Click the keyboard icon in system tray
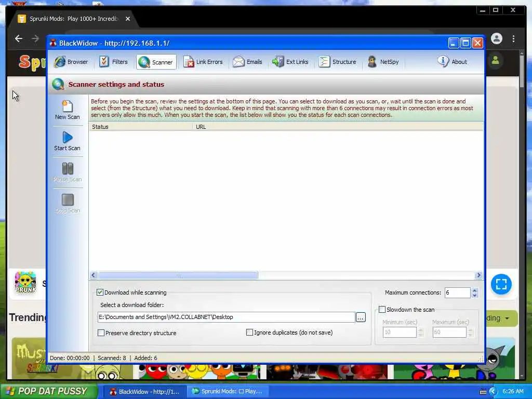The height and width of the screenshot is (399, 532). [483, 392]
